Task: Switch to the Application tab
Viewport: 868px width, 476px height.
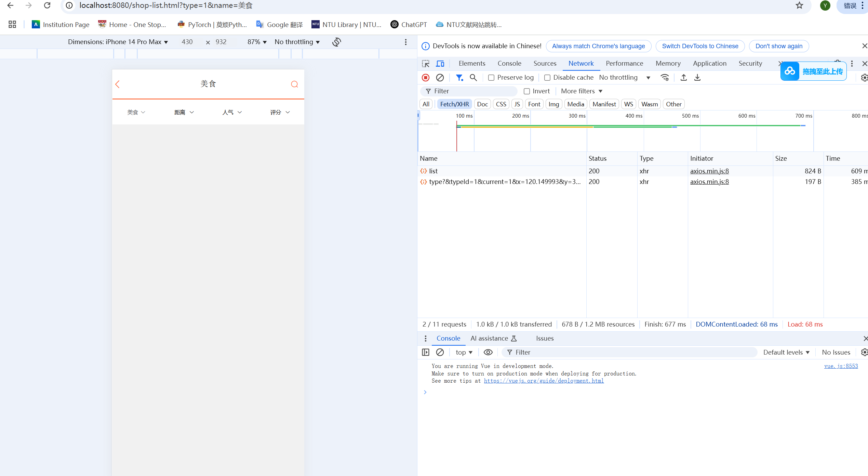Action: [x=709, y=63]
